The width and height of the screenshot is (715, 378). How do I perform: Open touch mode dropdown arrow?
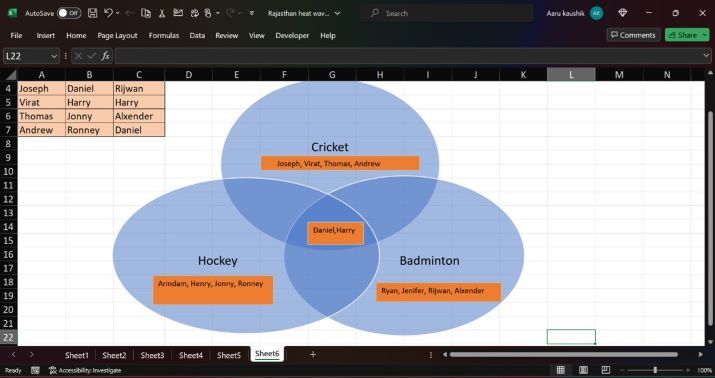tap(217, 13)
